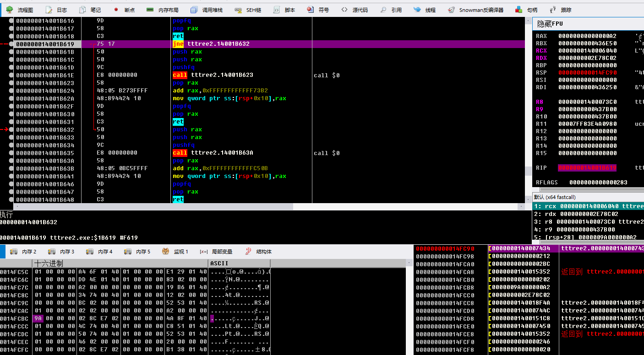Click the RBX register value 0000000000436E50

pyautogui.click(x=587, y=43)
